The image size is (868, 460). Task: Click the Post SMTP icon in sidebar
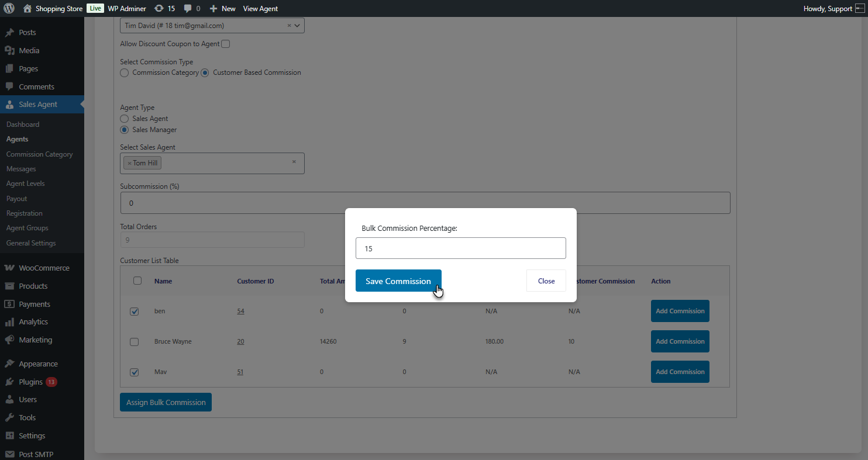coord(9,454)
